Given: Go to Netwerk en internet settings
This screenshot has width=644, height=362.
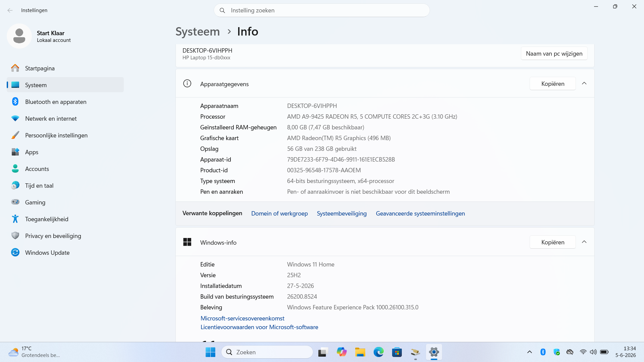Looking at the screenshot, I should click(x=65, y=118).
